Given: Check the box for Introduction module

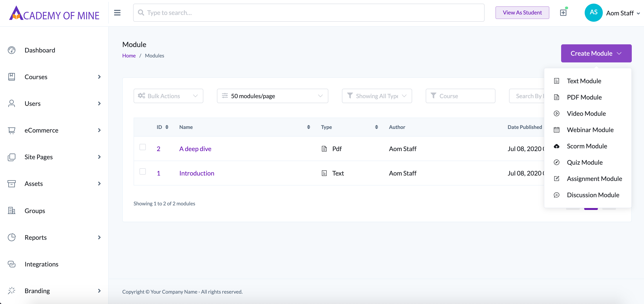Looking at the screenshot, I should [142, 172].
